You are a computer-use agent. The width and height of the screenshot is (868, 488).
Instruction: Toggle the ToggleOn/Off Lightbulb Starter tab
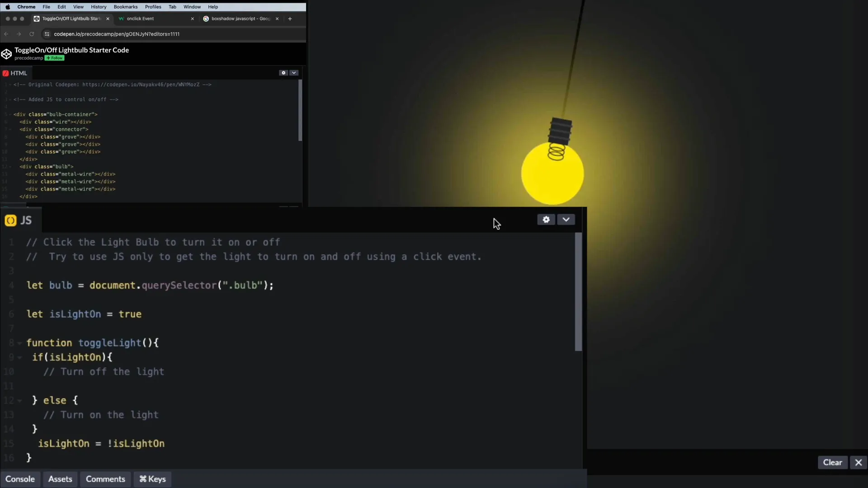[71, 19]
